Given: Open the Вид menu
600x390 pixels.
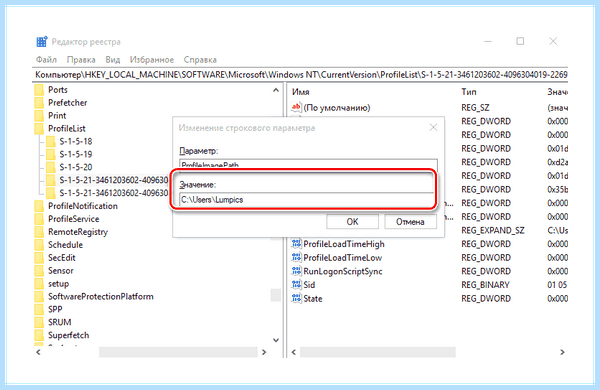Looking at the screenshot, I should 113,60.
